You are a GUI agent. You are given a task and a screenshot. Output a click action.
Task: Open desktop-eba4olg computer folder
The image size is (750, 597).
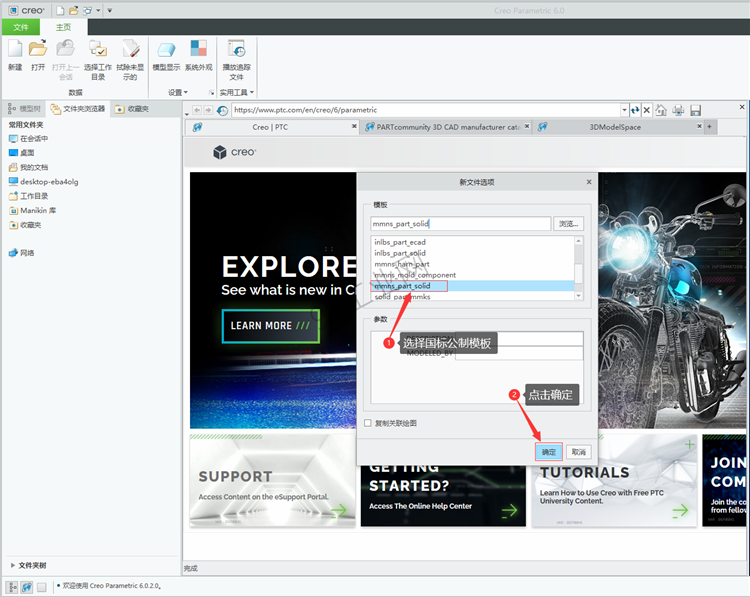tap(44, 182)
